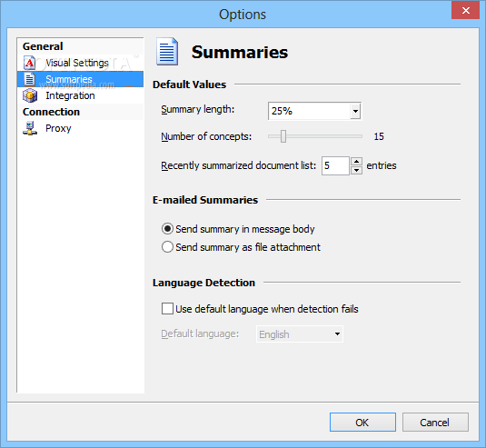
Task: Confirm settings with the OK button
Action: point(362,423)
